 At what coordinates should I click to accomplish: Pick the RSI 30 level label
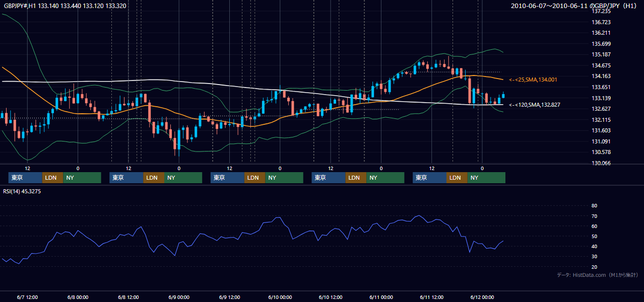(594, 257)
